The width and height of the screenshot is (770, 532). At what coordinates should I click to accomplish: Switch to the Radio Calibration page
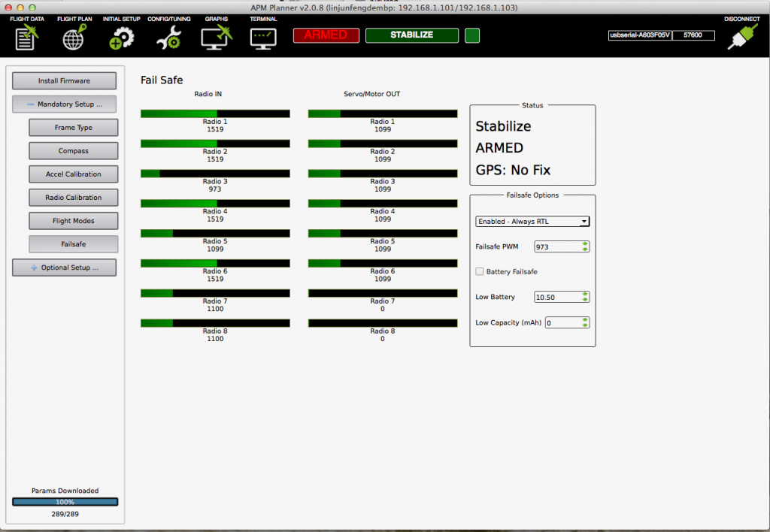(x=74, y=198)
